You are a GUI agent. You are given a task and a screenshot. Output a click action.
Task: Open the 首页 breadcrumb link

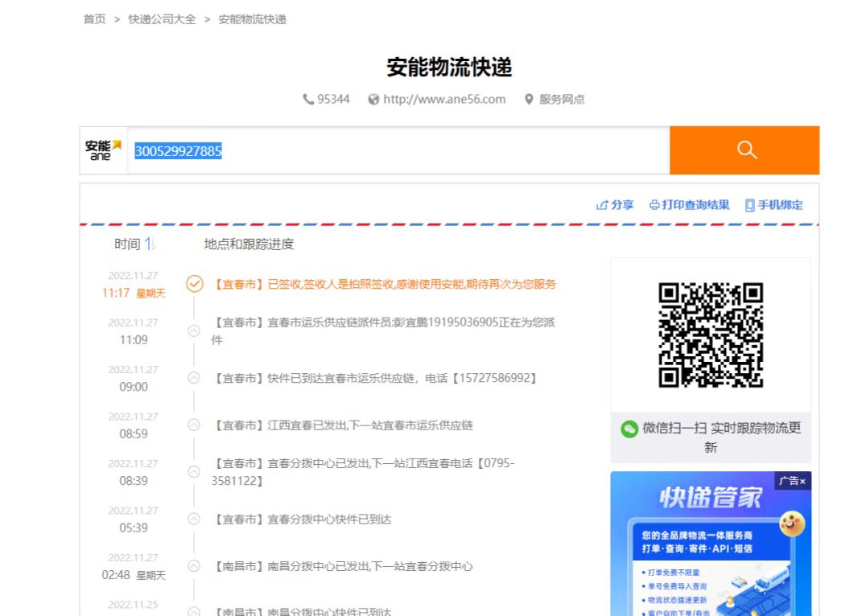pyautogui.click(x=95, y=19)
